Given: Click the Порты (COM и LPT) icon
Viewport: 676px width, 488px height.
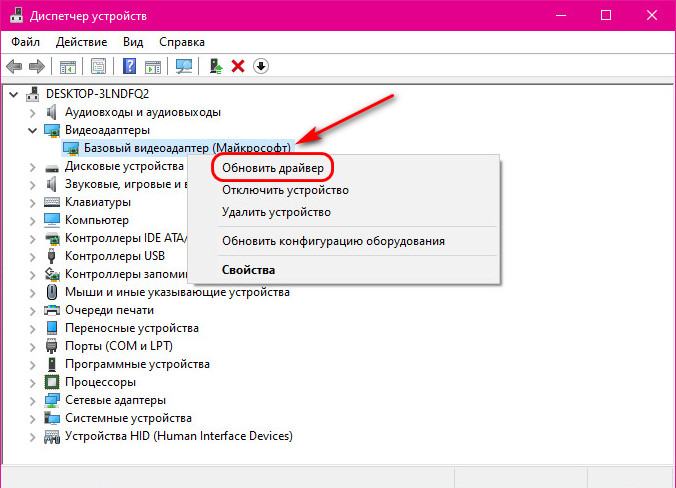Looking at the screenshot, I should pyautogui.click(x=52, y=346).
